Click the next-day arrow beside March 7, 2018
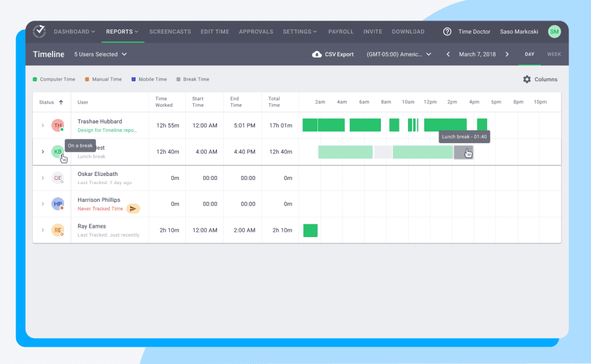Screen dimensions: 591x364 [507, 54]
